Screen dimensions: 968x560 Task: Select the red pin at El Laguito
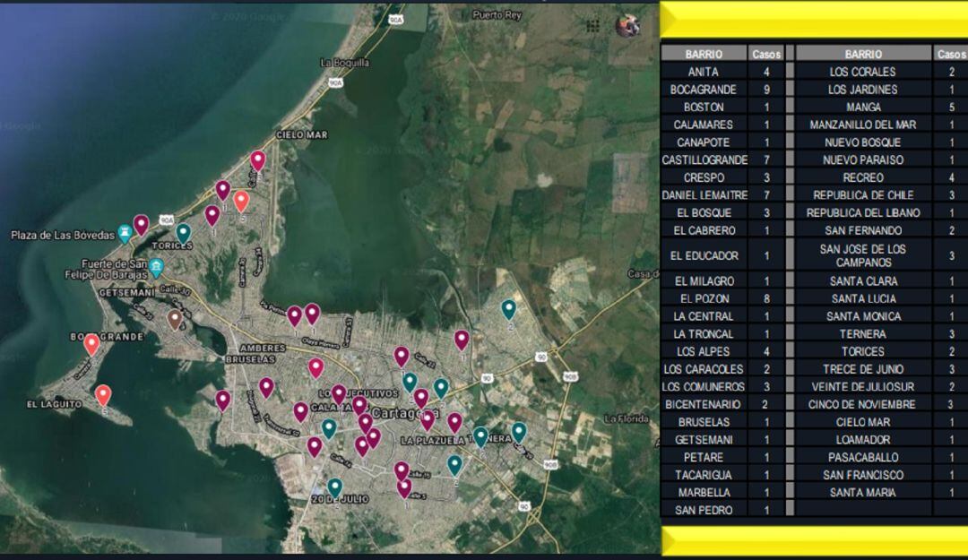coord(103,393)
